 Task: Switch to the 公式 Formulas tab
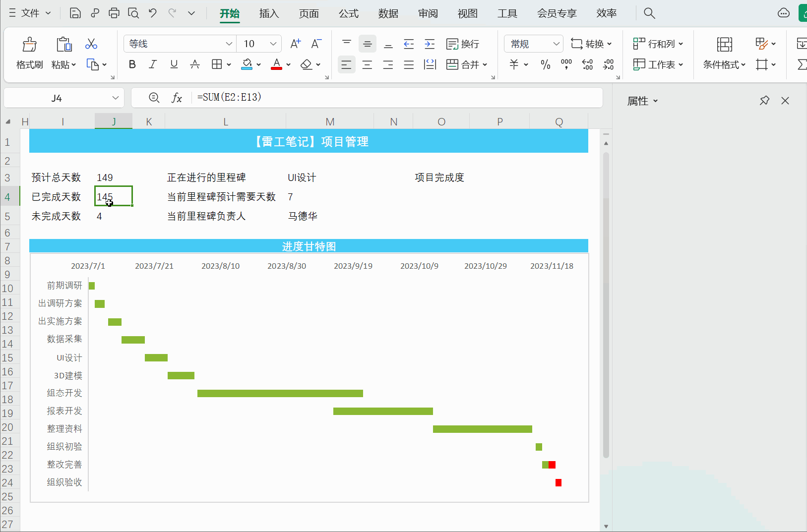click(x=349, y=13)
